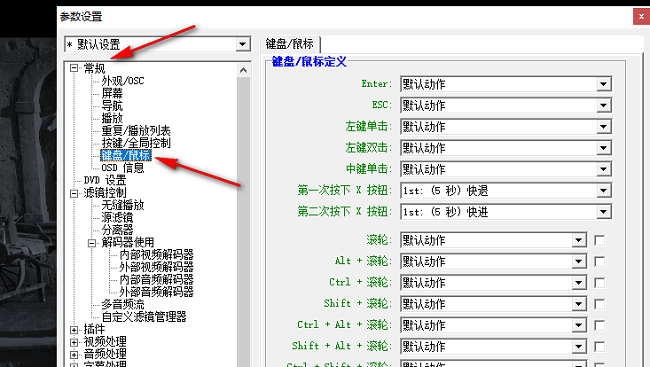
Task: Select 无缝播放 tree item
Action: 123,205
